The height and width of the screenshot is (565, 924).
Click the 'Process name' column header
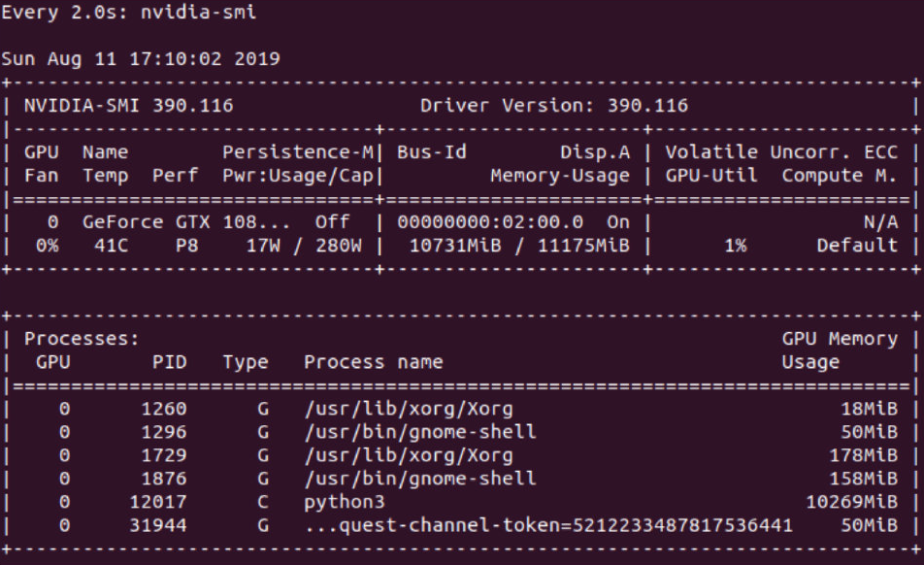click(373, 362)
